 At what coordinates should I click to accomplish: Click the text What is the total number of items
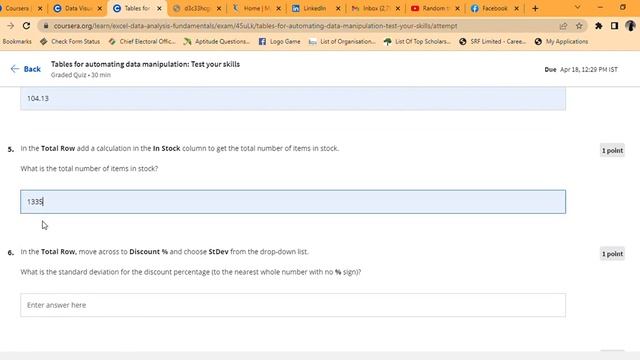[89, 169]
